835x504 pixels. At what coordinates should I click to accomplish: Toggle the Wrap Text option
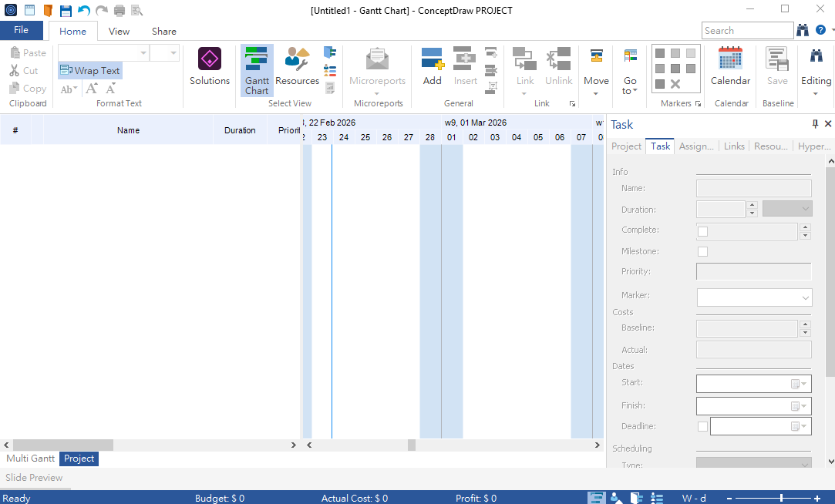click(90, 70)
